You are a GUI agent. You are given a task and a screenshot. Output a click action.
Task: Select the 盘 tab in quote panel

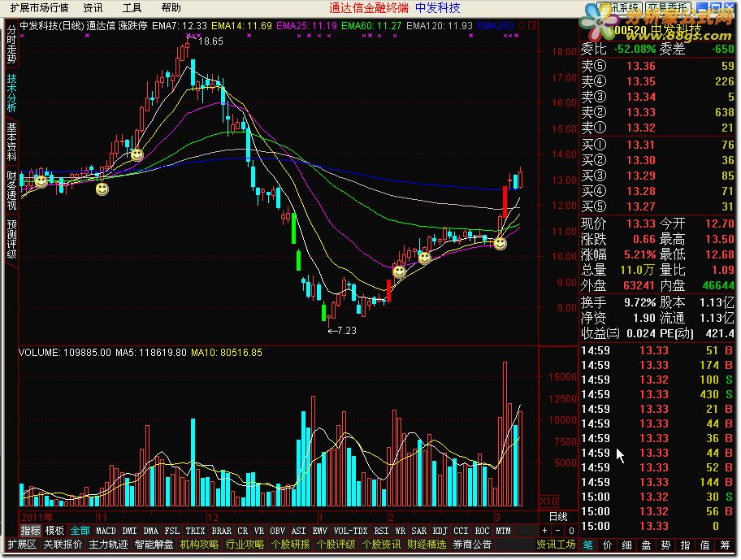click(x=646, y=545)
